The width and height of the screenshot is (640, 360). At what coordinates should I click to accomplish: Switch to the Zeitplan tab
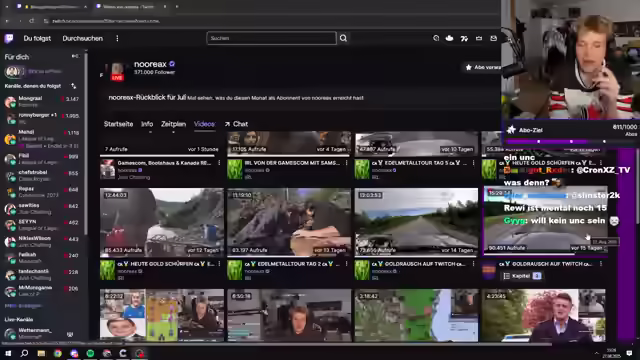click(173, 124)
